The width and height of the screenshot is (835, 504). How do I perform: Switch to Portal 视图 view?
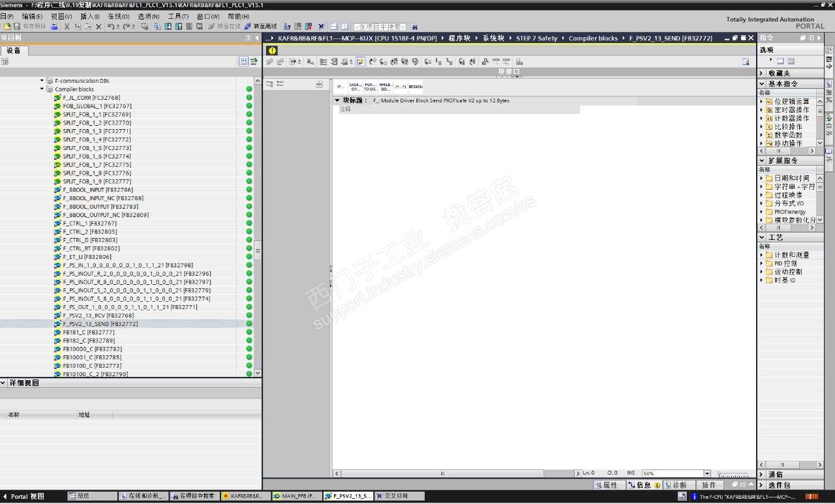(23, 496)
